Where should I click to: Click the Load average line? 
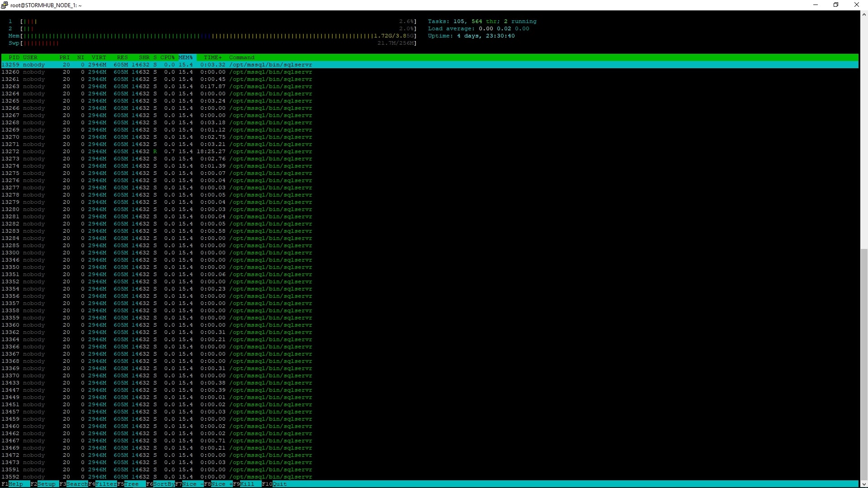(x=478, y=28)
